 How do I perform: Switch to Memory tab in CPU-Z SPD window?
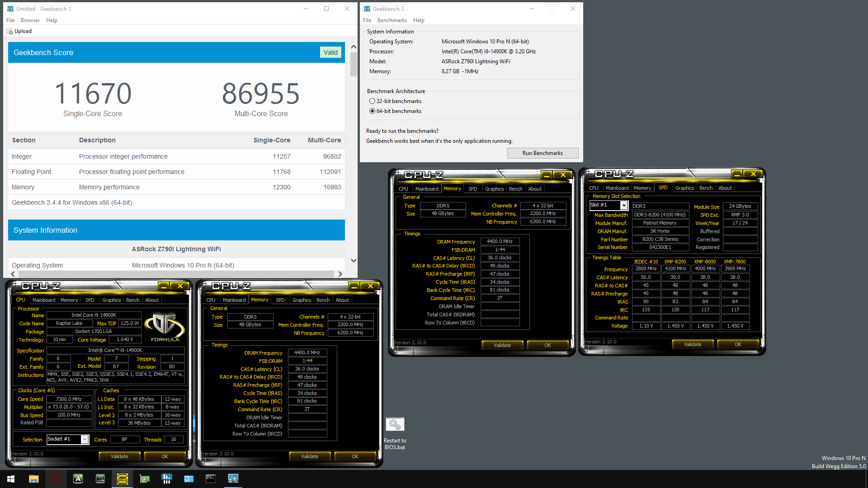tap(642, 188)
